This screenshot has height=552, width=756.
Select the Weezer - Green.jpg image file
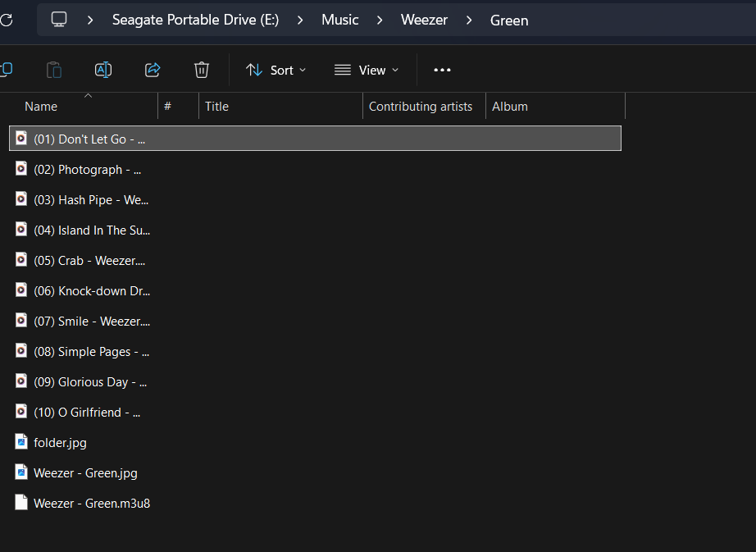coord(85,473)
